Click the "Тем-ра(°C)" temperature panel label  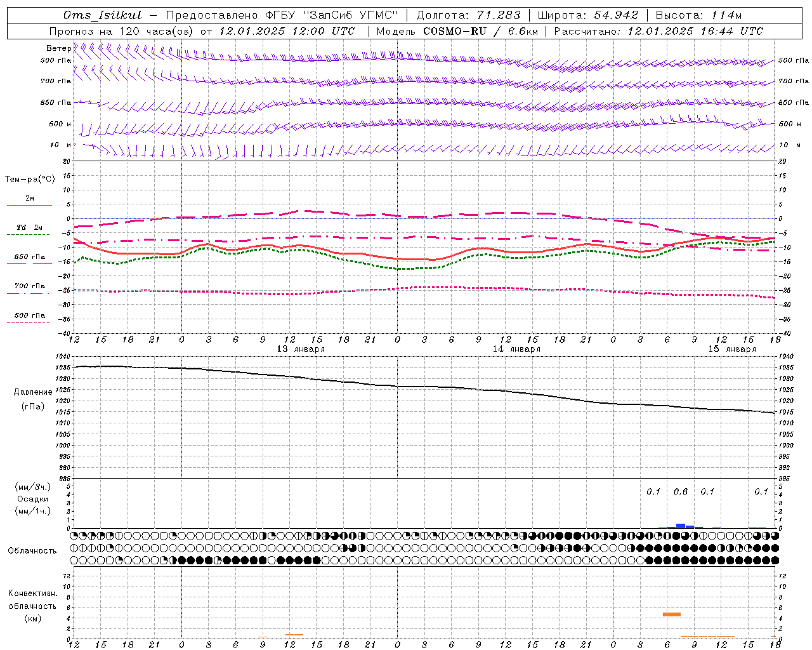(x=30, y=180)
